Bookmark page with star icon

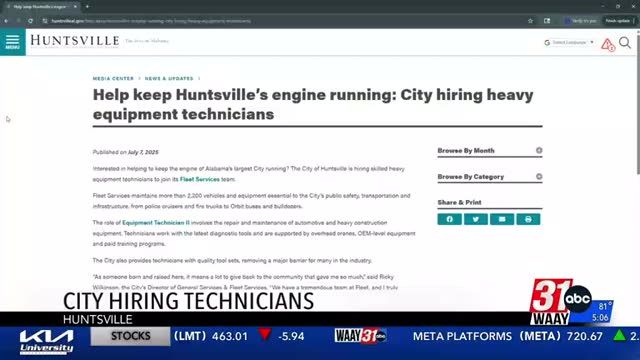tap(530, 21)
